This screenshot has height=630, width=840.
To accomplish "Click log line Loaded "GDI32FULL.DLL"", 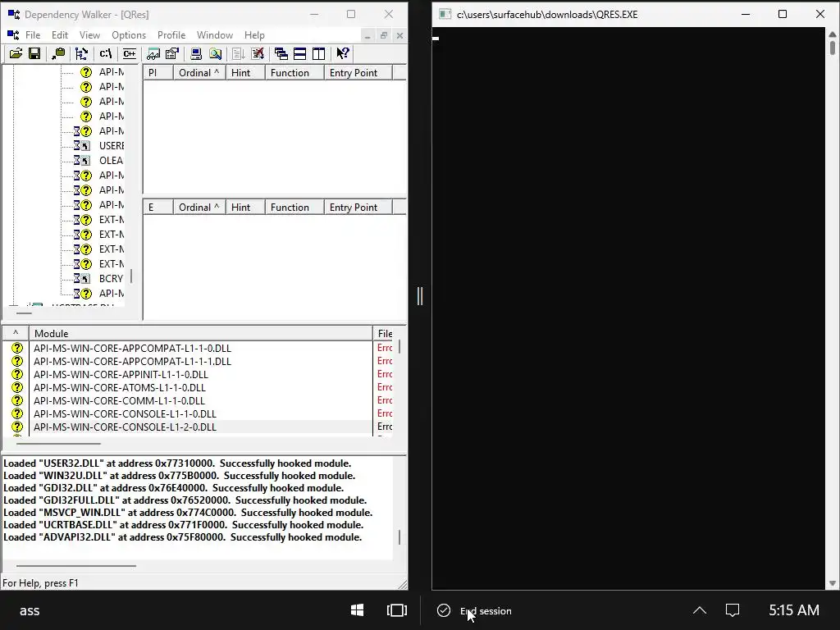I will point(185,500).
